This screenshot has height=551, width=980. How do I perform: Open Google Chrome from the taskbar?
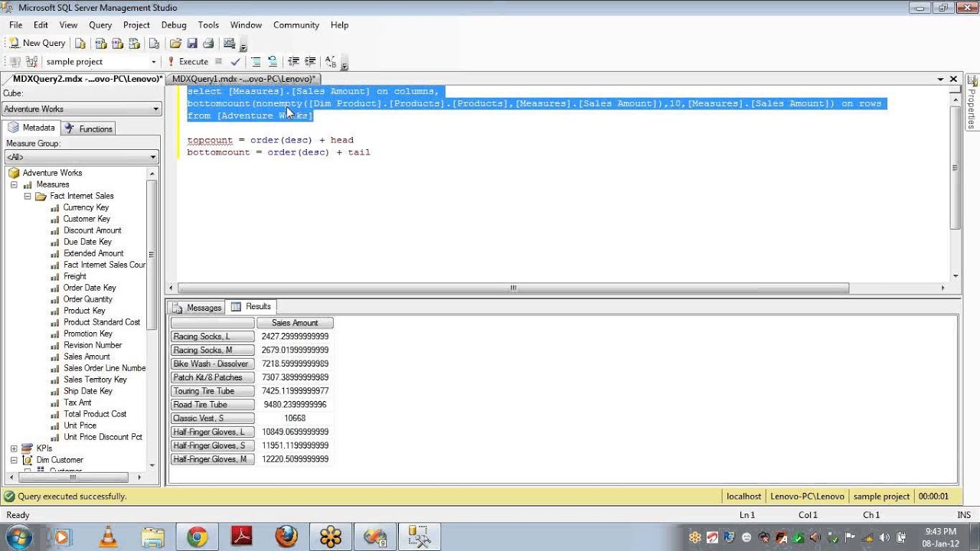coord(197,537)
